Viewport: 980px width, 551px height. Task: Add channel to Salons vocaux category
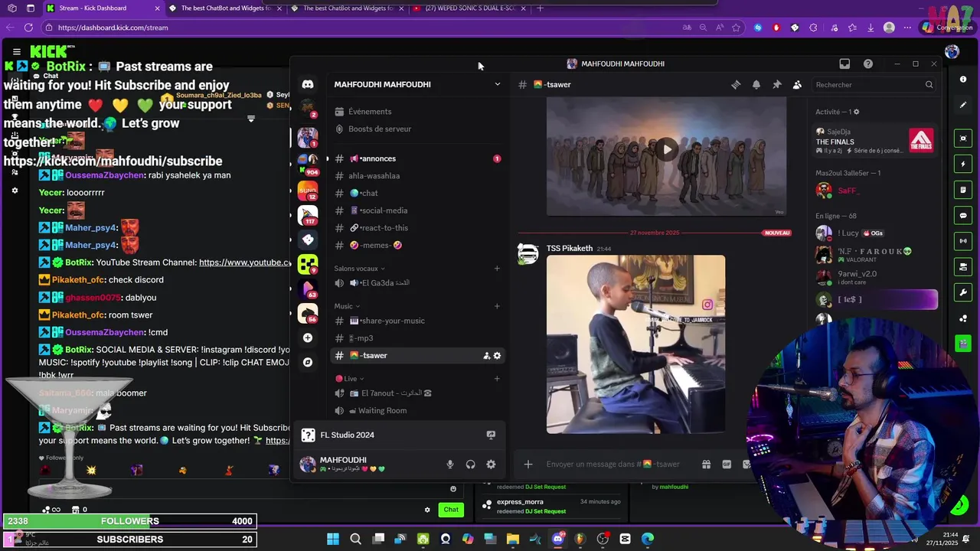coord(497,269)
